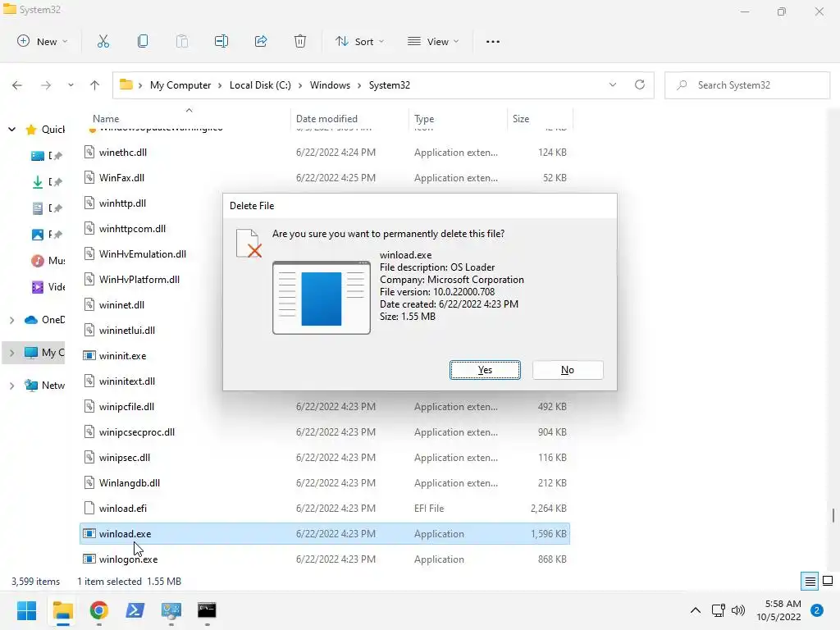Launch Google Chrome from taskbar
This screenshot has height=630, width=840.
[99, 610]
